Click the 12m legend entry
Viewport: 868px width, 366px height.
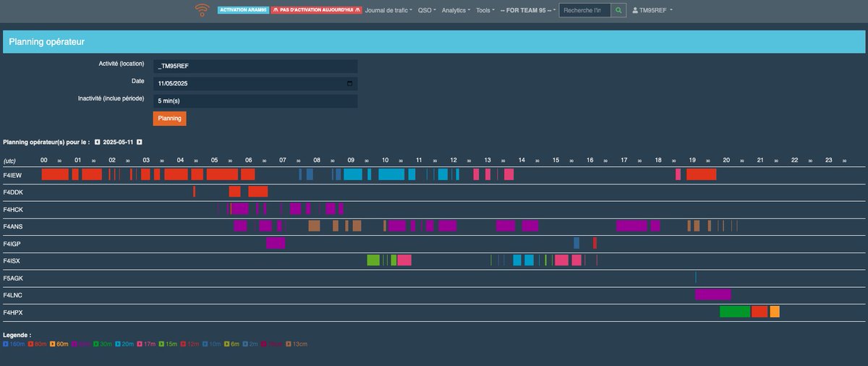[190, 344]
